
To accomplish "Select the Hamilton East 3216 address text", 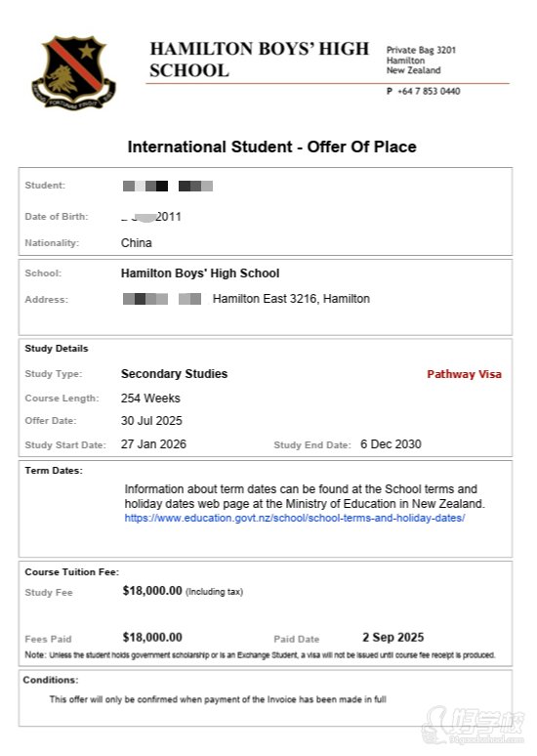I will coord(291,299).
